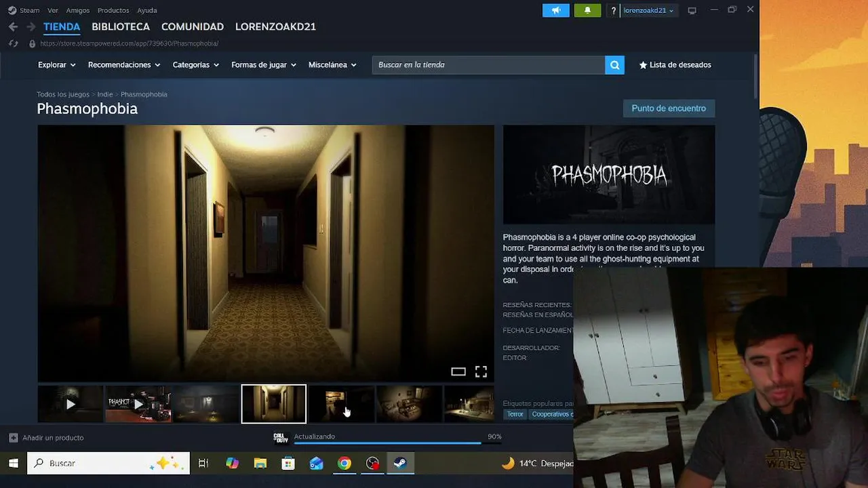
Task: Click in Buscar en la tienda field
Action: pos(488,65)
